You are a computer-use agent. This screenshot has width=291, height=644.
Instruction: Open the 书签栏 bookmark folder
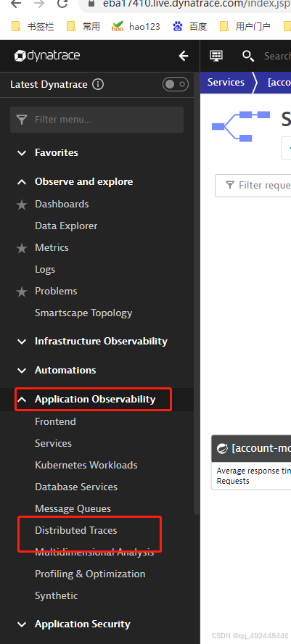[x=33, y=27]
